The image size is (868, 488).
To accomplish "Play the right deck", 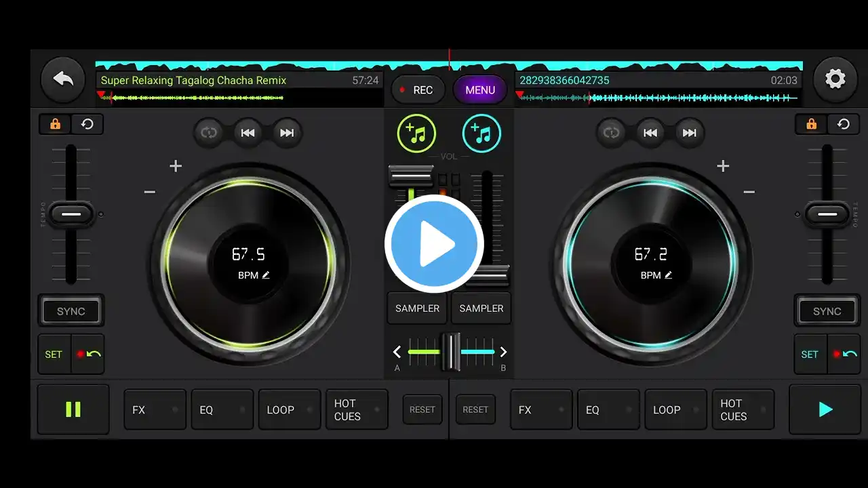I will point(825,409).
